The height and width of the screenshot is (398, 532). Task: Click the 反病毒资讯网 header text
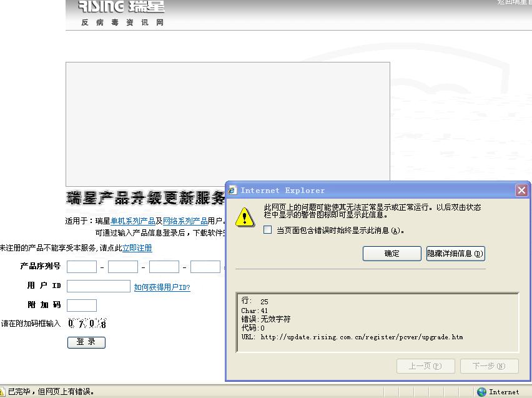click(122, 22)
